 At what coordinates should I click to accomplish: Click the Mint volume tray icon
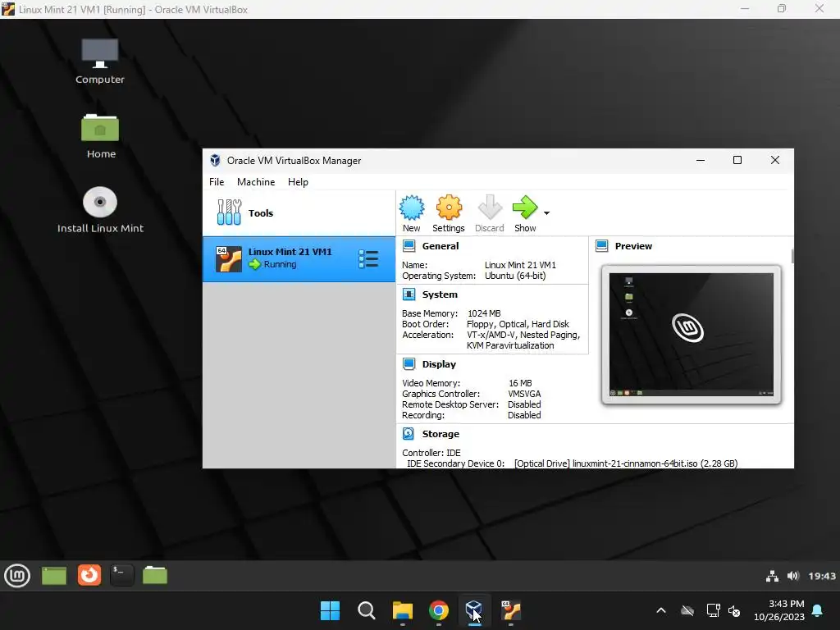[x=793, y=576]
